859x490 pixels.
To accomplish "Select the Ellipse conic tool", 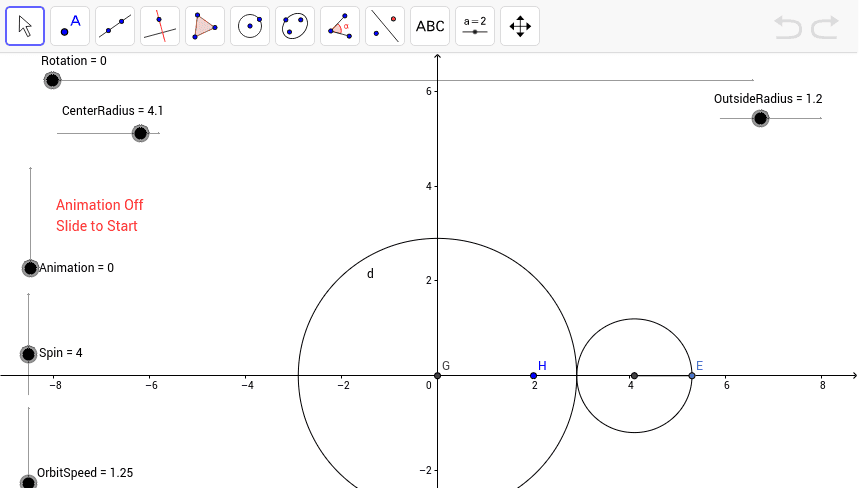I will pos(295,26).
